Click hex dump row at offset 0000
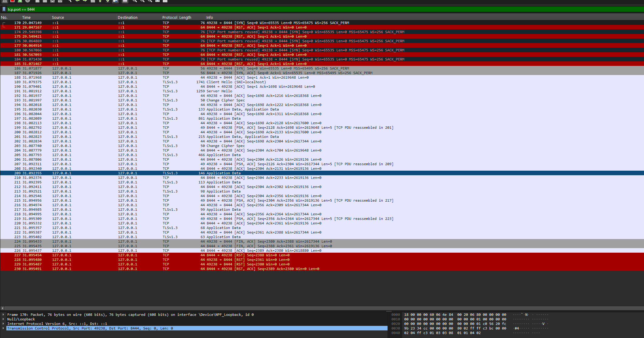 (x=470, y=315)
